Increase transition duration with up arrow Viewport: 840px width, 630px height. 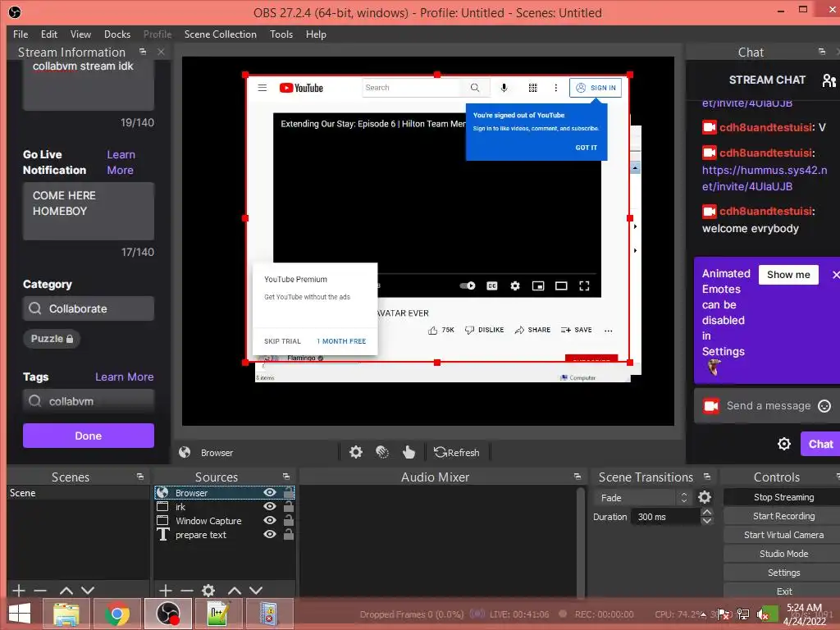(707, 512)
